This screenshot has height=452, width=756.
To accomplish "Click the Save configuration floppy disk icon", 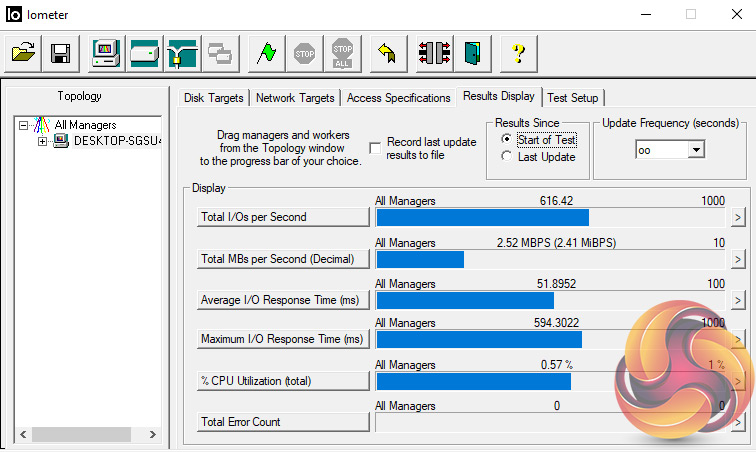I will tap(60, 53).
